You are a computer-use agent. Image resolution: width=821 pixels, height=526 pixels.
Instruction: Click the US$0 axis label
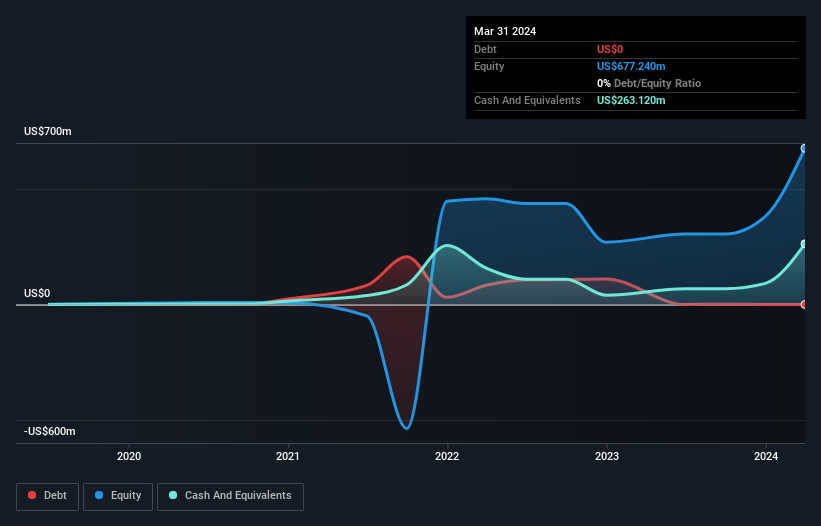point(37,293)
